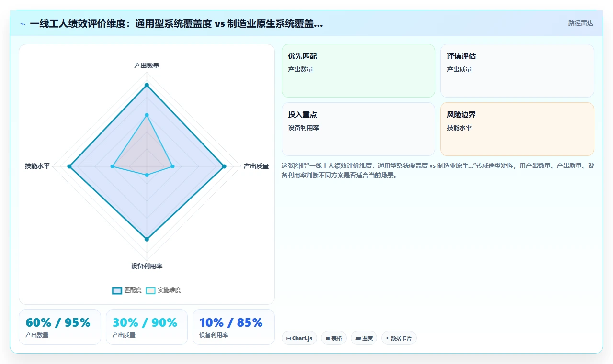Toggle the 实施难度 legend item
613x364 pixels.
coord(163,290)
